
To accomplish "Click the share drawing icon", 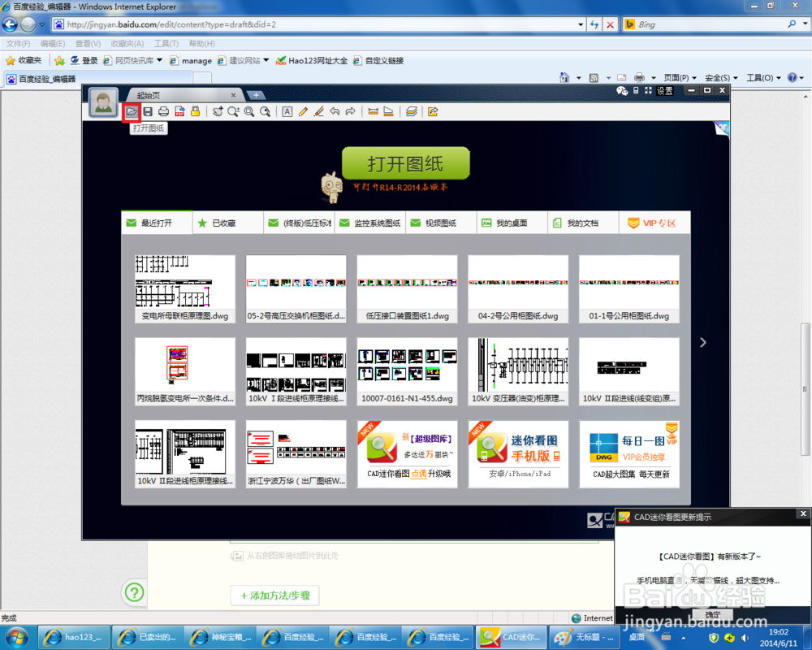I will pyautogui.click(x=433, y=111).
